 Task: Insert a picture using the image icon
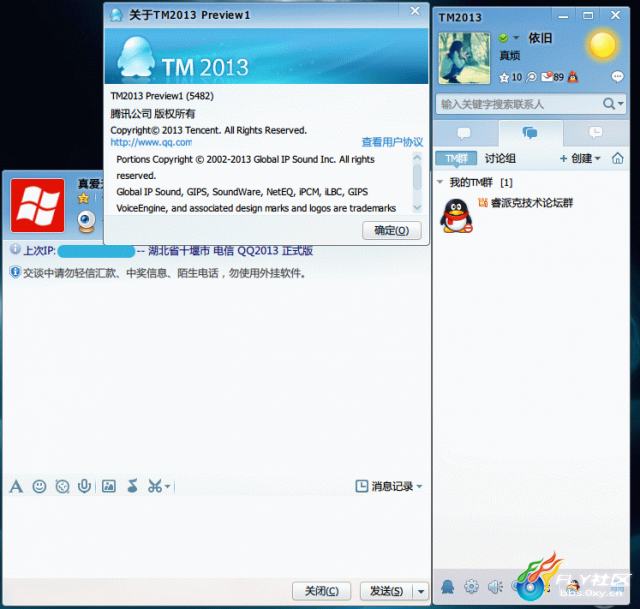[109, 486]
